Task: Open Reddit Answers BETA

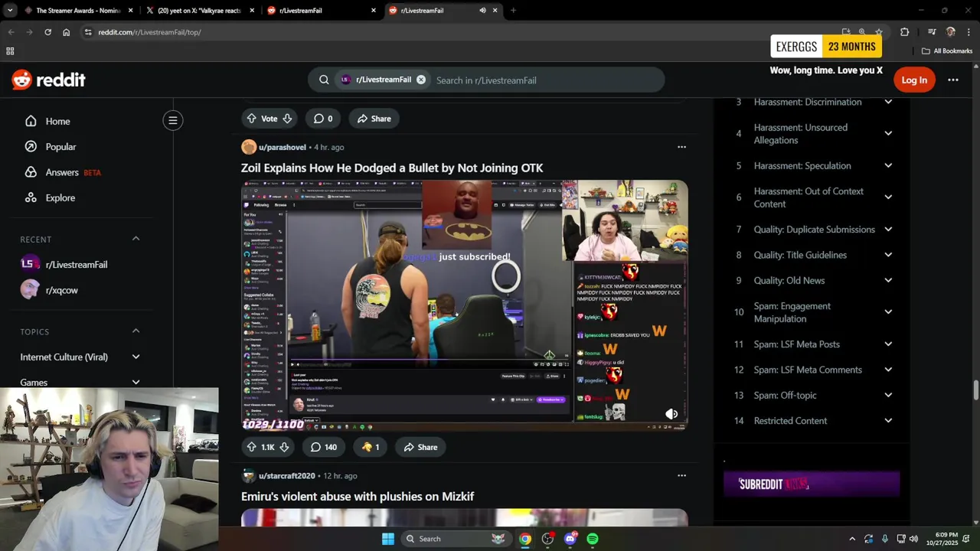Action: coord(62,172)
